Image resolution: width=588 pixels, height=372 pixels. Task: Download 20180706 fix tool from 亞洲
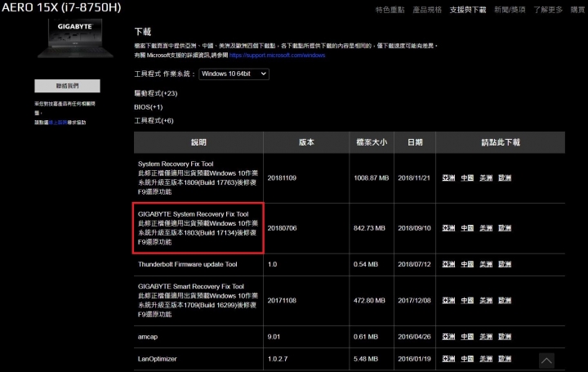click(x=448, y=228)
